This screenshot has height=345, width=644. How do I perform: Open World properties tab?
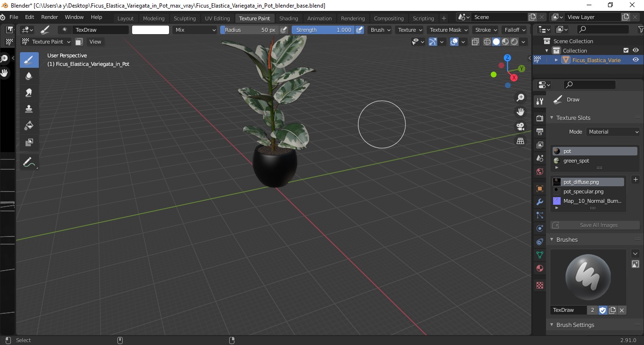coord(539,172)
